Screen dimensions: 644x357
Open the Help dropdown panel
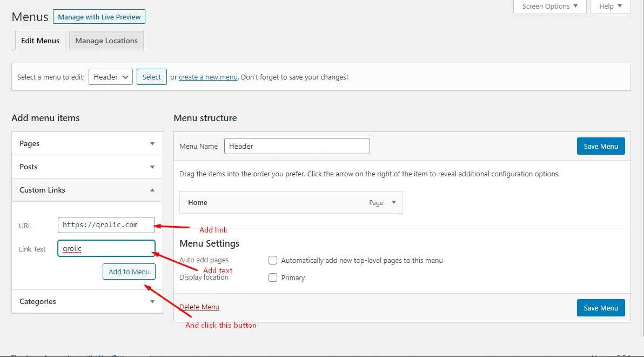click(x=610, y=6)
